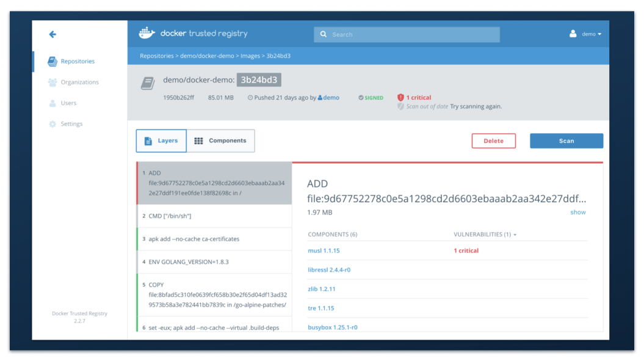The image size is (644, 358).
Task: Click the 1 critical entry for musl
Action: [x=466, y=250]
